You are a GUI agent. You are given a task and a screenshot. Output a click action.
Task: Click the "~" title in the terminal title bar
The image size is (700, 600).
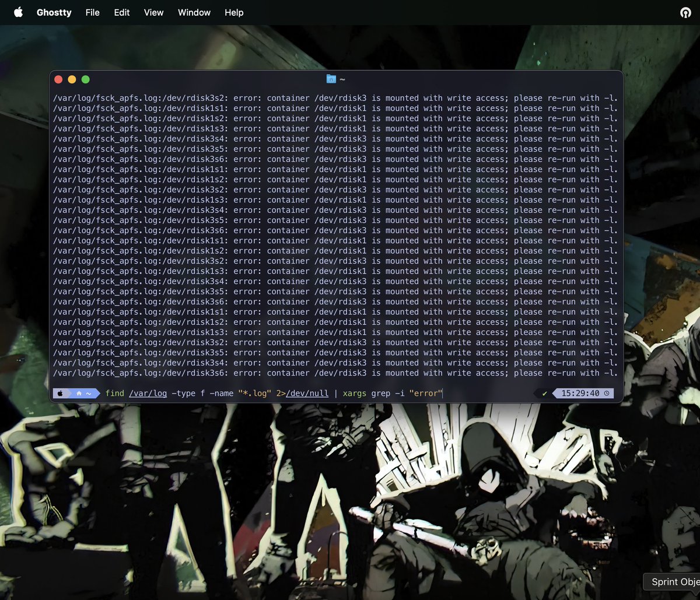tap(342, 79)
